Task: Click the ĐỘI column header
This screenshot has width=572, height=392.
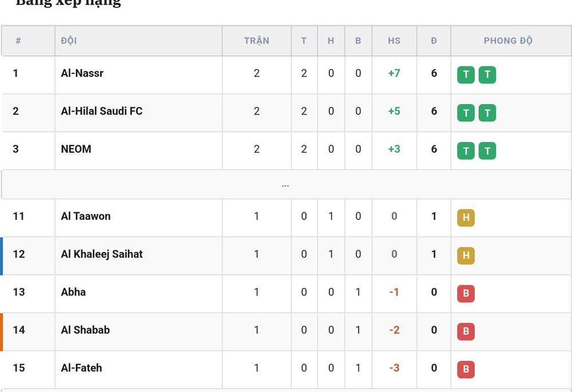Action: pyautogui.click(x=69, y=41)
